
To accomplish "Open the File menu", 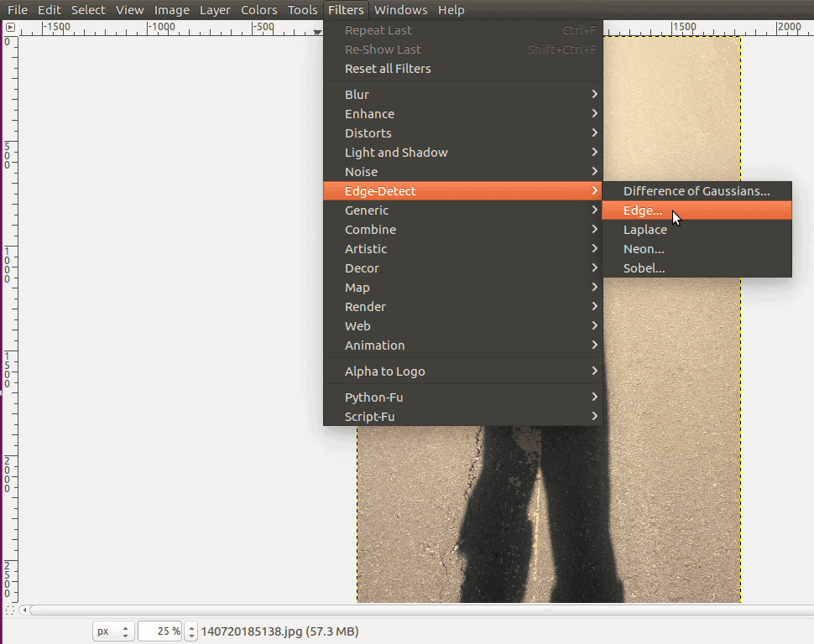I will [x=18, y=10].
